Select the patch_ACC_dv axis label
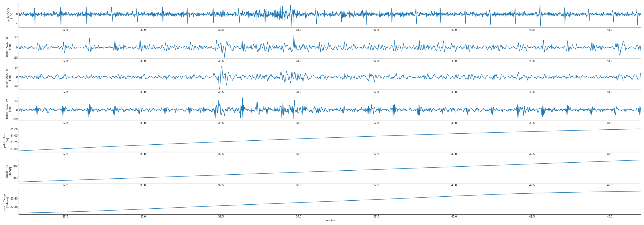 (8, 109)
